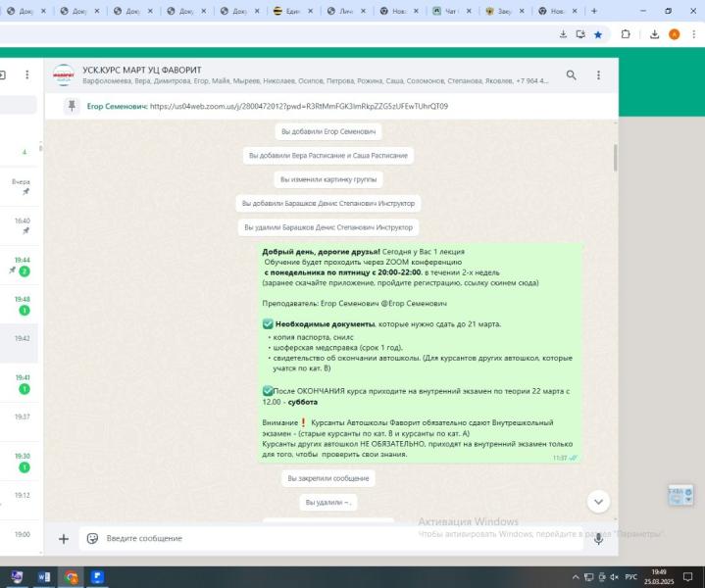This screenshot has height=588, width=705.
Task: Click the volume icon in system tray
Action: (614, 577)
